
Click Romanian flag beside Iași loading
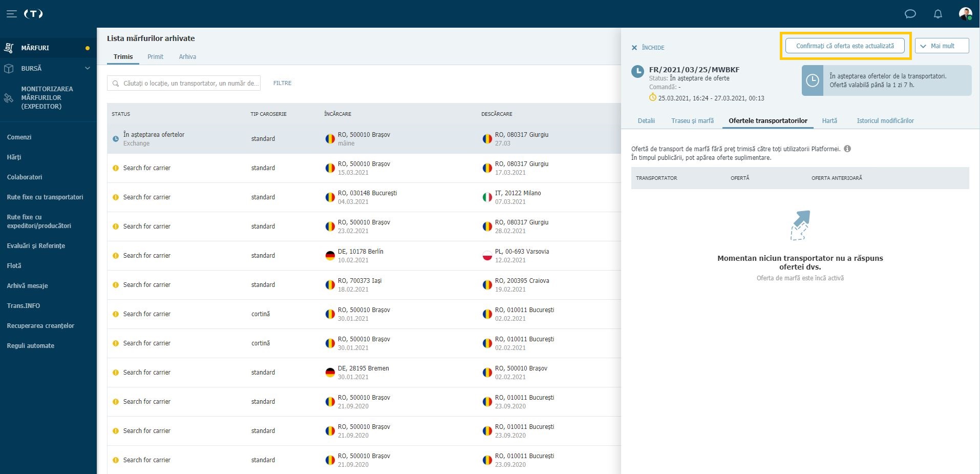(330, 285)
